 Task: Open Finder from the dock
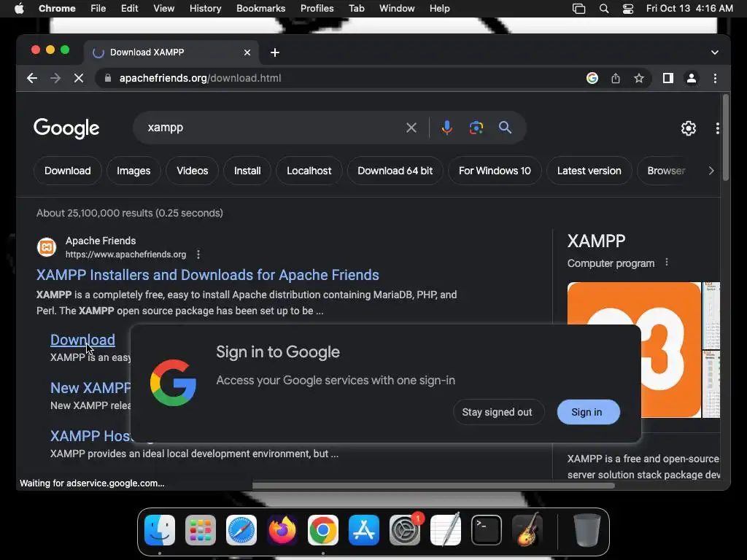pyautogui.click(x=160, y=530)
